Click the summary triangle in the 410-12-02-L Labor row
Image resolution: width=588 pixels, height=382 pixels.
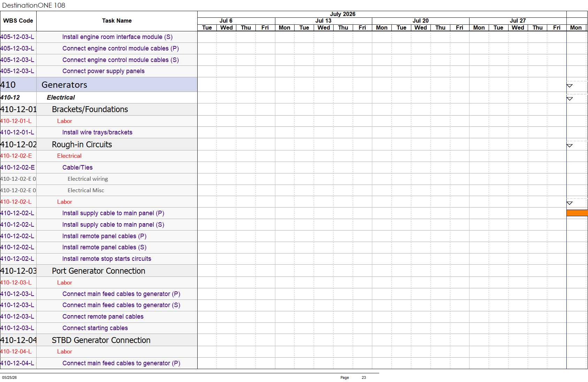point(570,203)
